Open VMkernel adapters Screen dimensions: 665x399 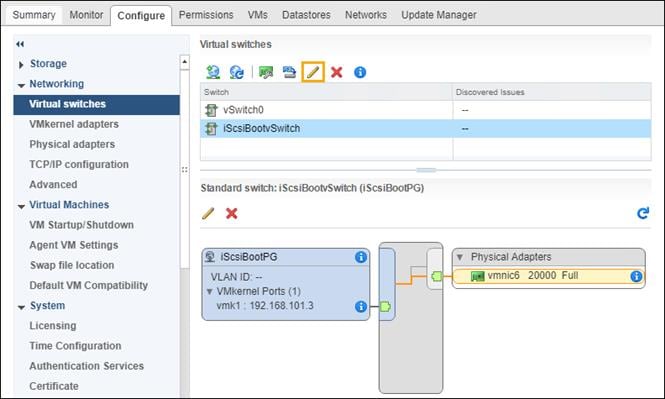(x=74, y=124)
